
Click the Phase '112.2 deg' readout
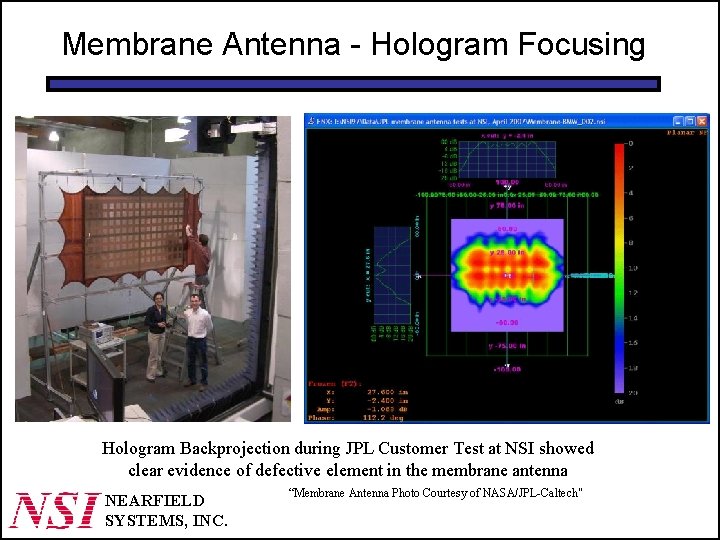(383, 417)
